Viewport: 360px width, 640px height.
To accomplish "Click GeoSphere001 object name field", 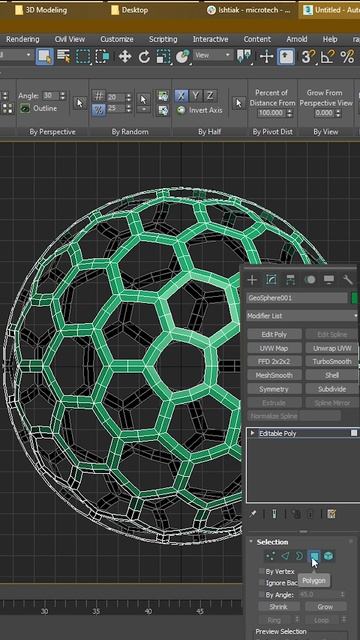I will (x=297, y=298).
